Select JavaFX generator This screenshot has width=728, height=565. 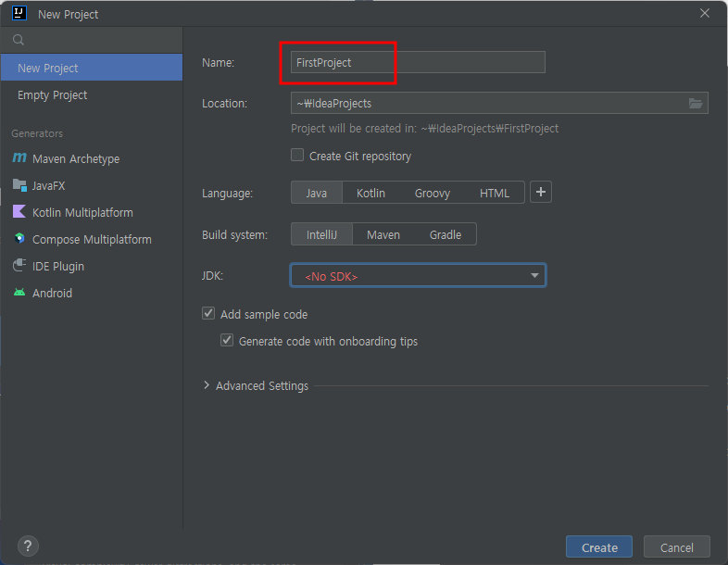click(x=92, y=185)
